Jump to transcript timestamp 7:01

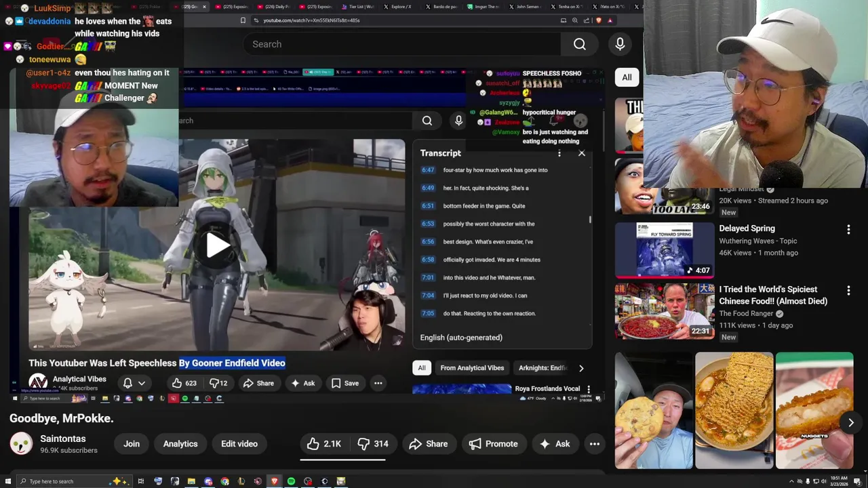pos(427,278)
